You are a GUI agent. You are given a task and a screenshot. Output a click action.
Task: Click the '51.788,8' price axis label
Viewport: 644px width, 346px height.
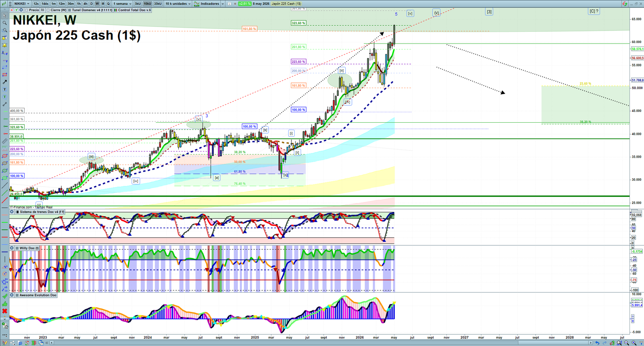coord(637,80)
